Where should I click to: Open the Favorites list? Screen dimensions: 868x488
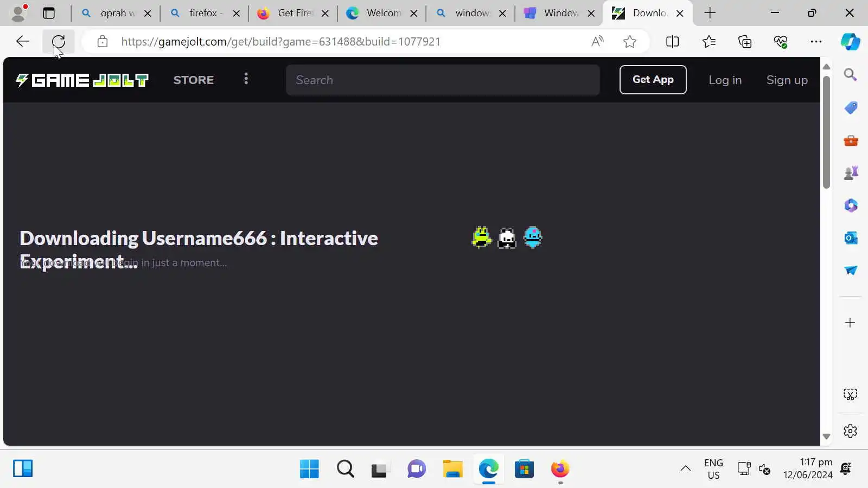coord(709,41)
